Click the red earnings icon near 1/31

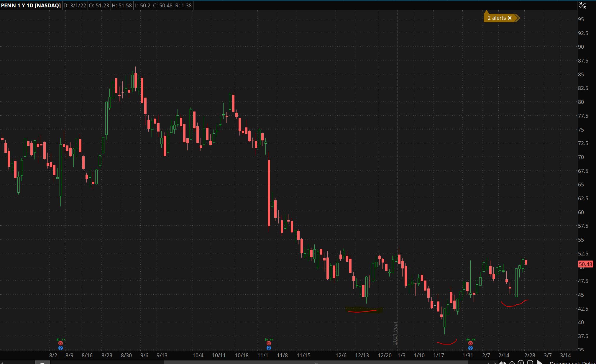click(x=470, y=343)
